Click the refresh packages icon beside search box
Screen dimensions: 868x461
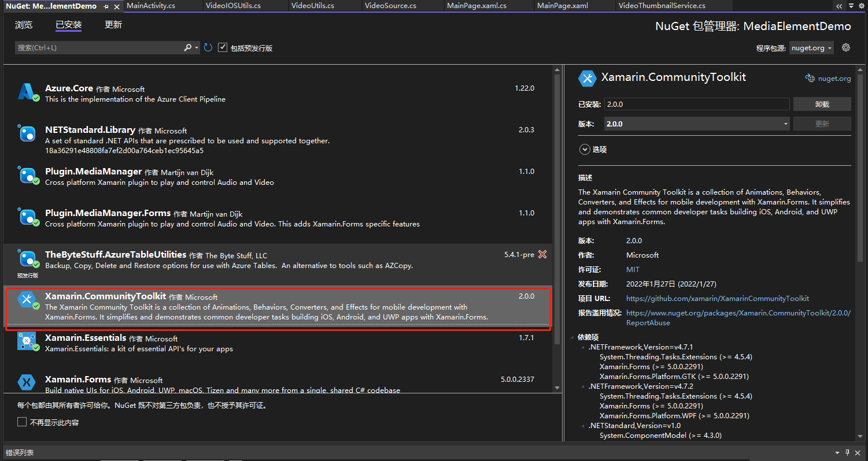coord(208,47)
